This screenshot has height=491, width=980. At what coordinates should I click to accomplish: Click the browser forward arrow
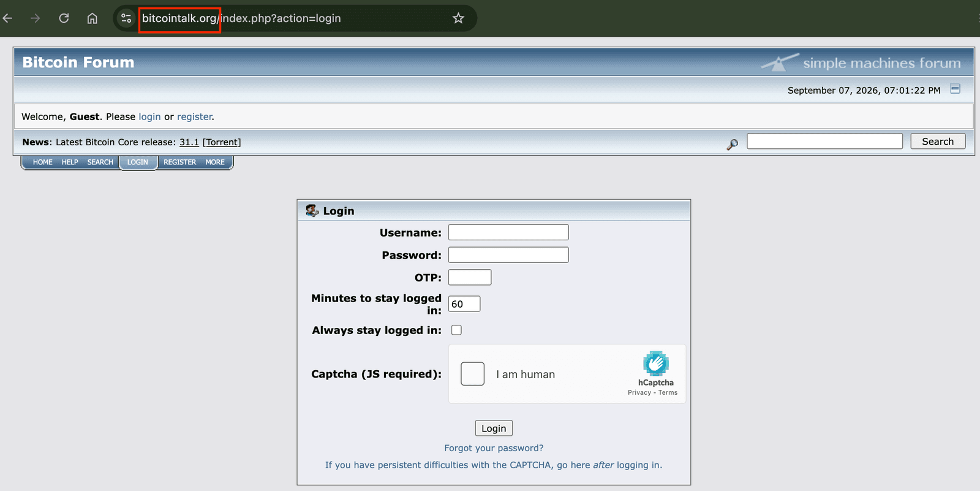(36, 18)
